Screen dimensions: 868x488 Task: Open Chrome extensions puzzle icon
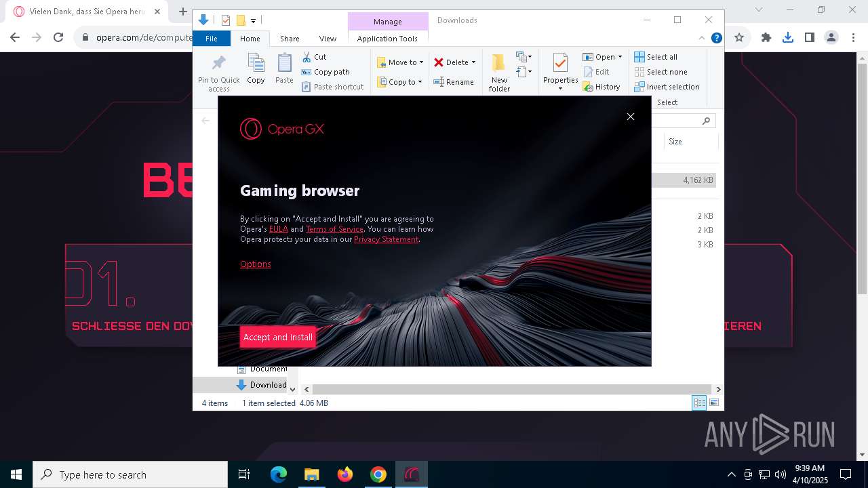click(766, 37)
